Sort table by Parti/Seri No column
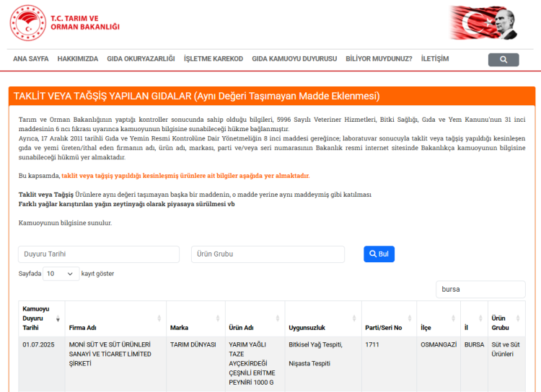This screenshot has height=392, width=541. 389,327
